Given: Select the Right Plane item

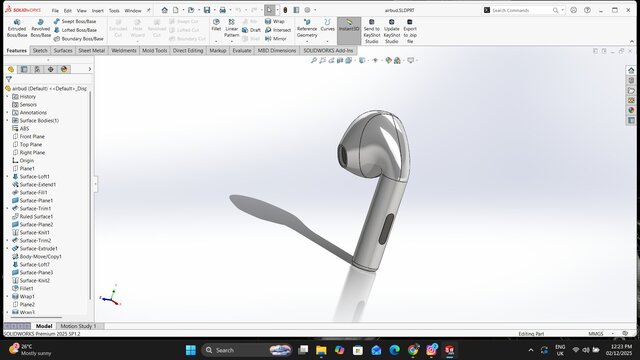Looking at the screenshot, I should [32, 153].
